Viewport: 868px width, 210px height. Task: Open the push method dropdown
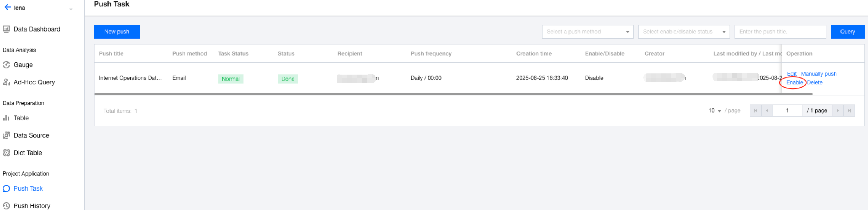point(587,32)
